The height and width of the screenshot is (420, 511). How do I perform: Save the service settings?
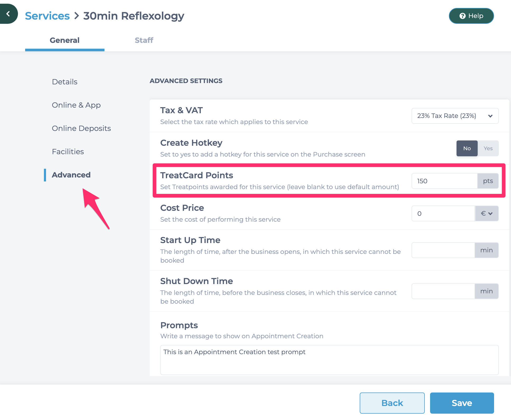[x=462, y=403]
